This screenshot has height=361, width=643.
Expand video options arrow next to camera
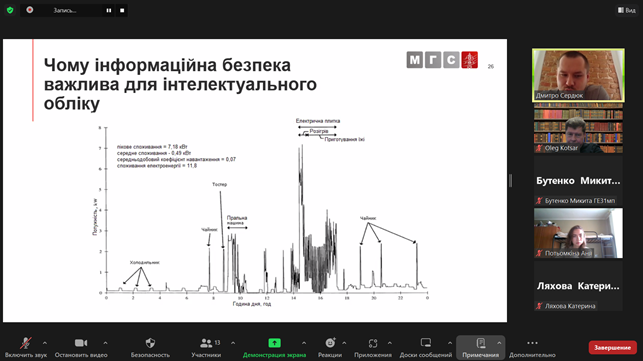[x=105, y=343]
